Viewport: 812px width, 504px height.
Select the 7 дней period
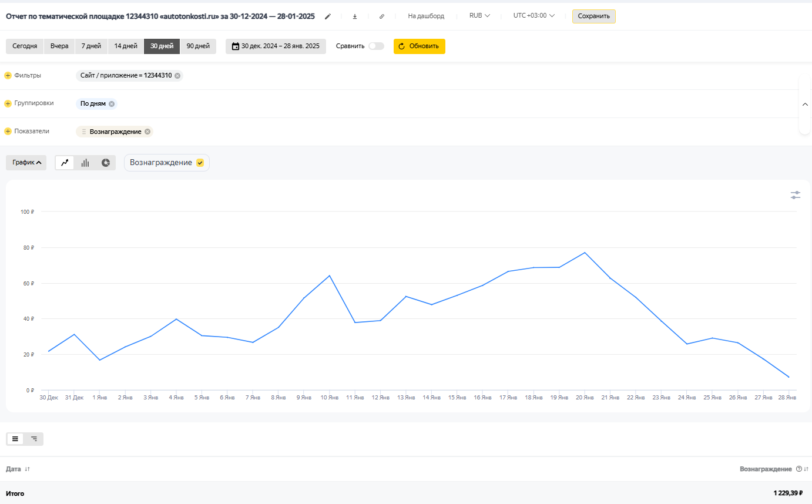tap(91, 46)
